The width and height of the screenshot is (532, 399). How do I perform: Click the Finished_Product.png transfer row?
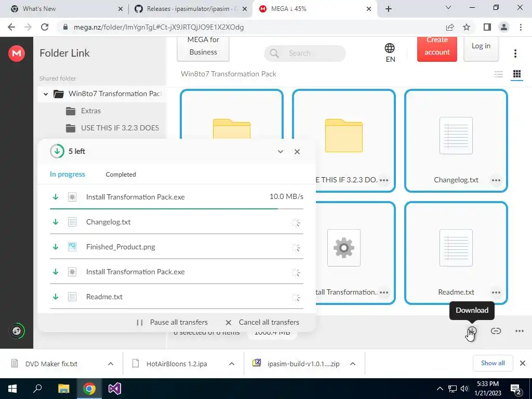177,247
